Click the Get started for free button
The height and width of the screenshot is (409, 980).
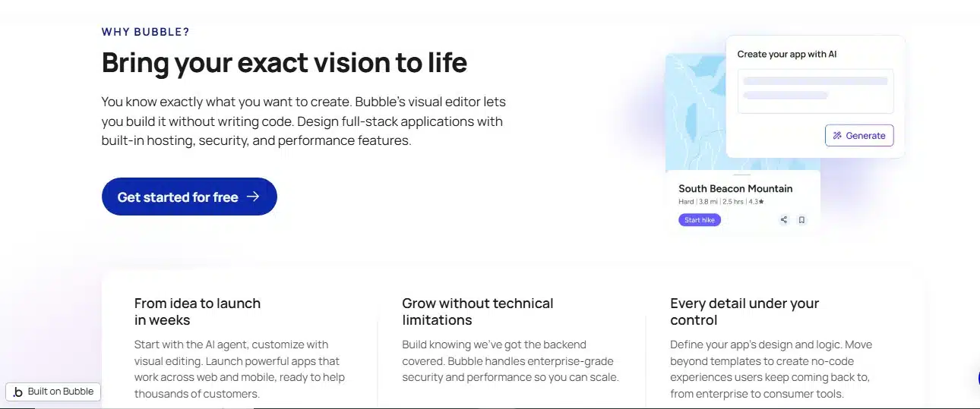pyautogui.click(x=189, y=197)
